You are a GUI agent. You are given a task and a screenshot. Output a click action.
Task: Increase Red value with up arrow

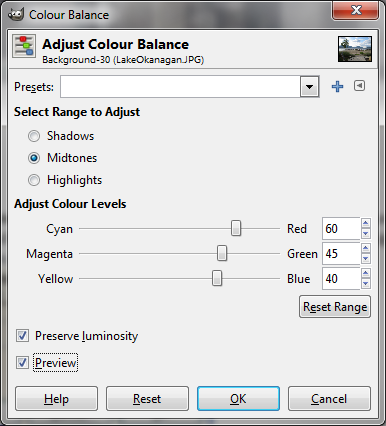coord(366,223)
